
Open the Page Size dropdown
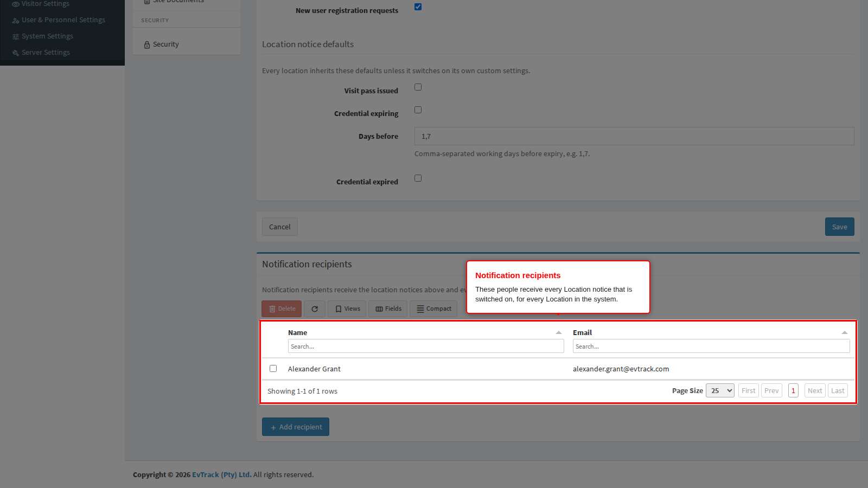pyautogui.click(x=720, y=390)
